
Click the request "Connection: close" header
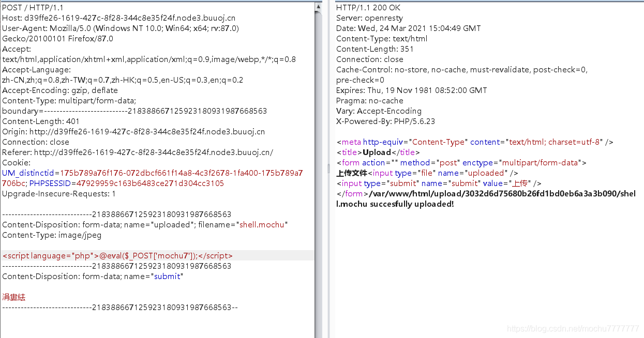[x=36, y=142]
